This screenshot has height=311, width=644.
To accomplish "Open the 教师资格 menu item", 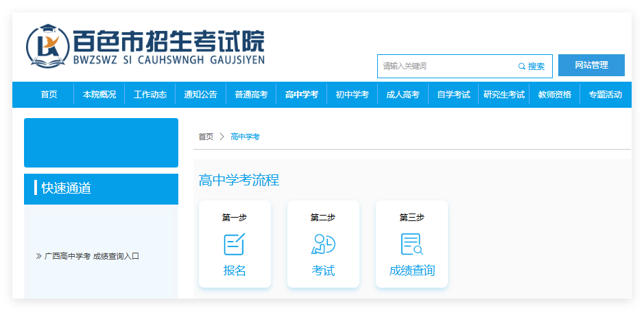I will click(x=554, y=95).
